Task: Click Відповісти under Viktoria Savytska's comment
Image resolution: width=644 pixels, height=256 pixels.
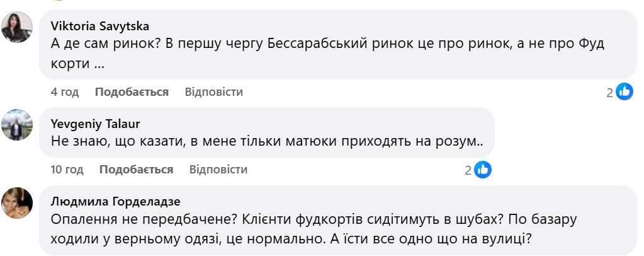Action: 213,92
